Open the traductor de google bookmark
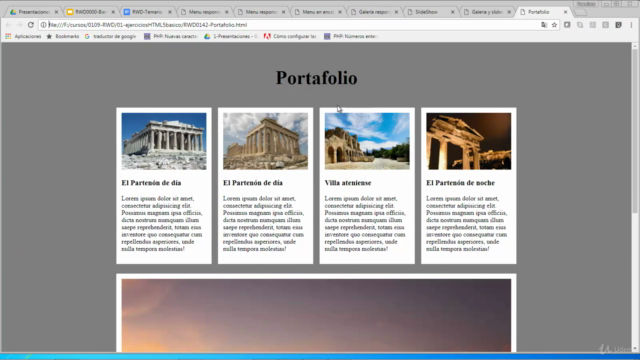 [x=110, y=36]
